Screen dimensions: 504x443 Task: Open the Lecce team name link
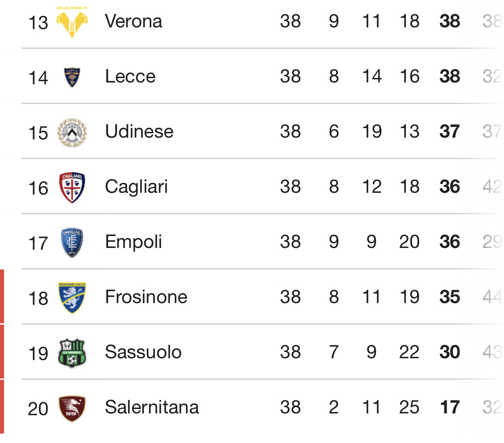pos(130,77)
